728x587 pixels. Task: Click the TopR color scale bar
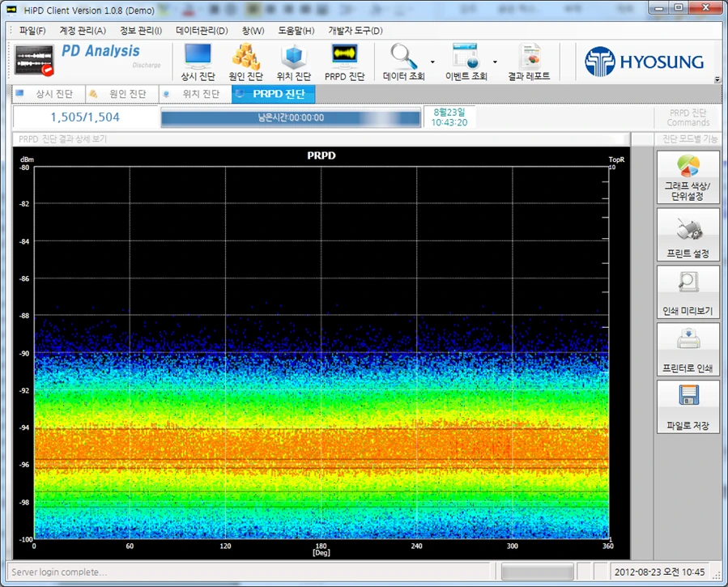click(x=606, y=353)
